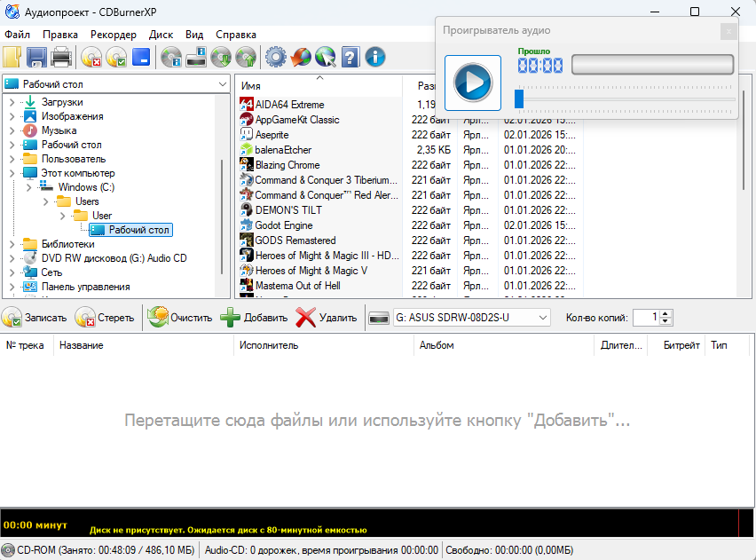
Task: Expand the Загрузки folder tree node
Action: click(x=12, y=102)
